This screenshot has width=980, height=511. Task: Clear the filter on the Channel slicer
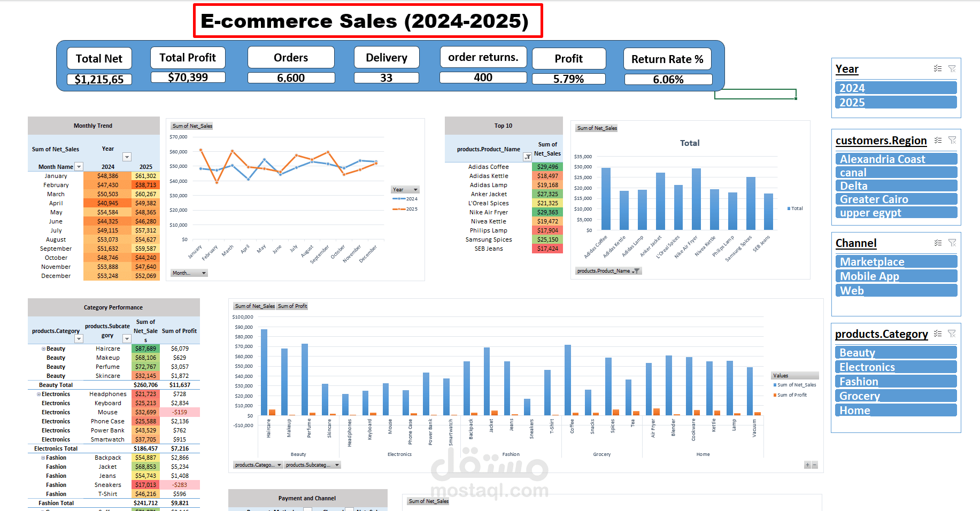point(952,243)
